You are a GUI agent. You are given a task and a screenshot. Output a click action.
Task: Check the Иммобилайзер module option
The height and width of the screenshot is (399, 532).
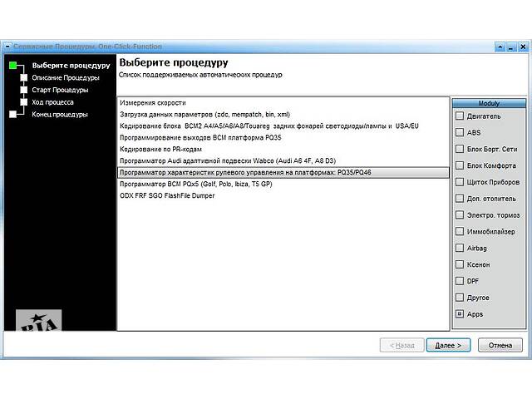click(x=460, y=231)
